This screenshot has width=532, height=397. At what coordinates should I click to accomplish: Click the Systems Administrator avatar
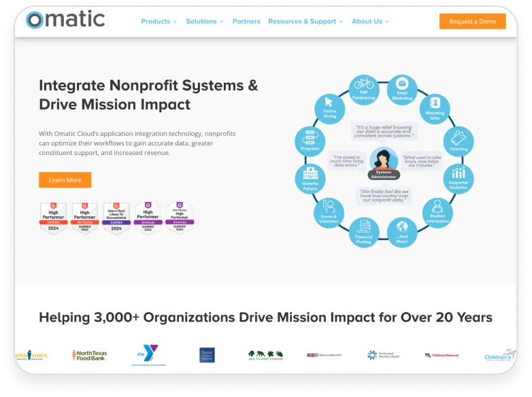pos(384,163)
